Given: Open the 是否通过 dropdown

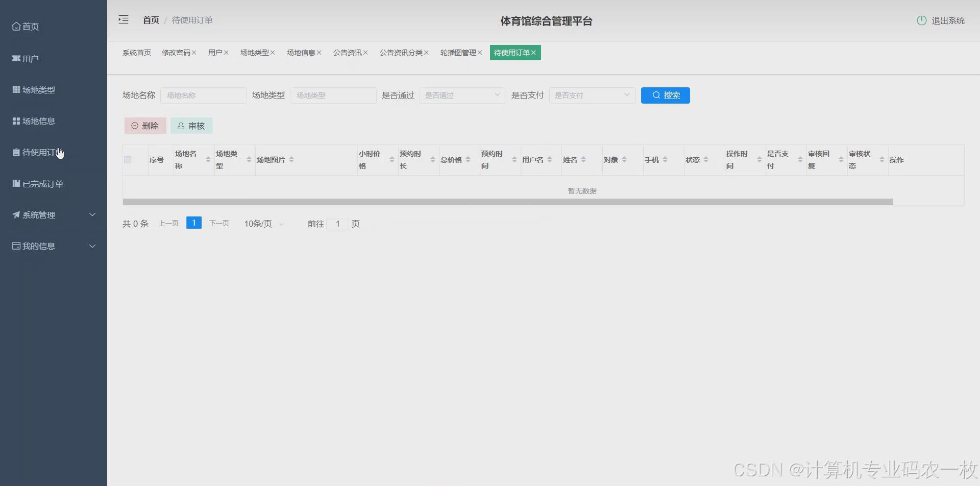Looking at the screenshot, I should pyautogui.click(x=462, y=95).
